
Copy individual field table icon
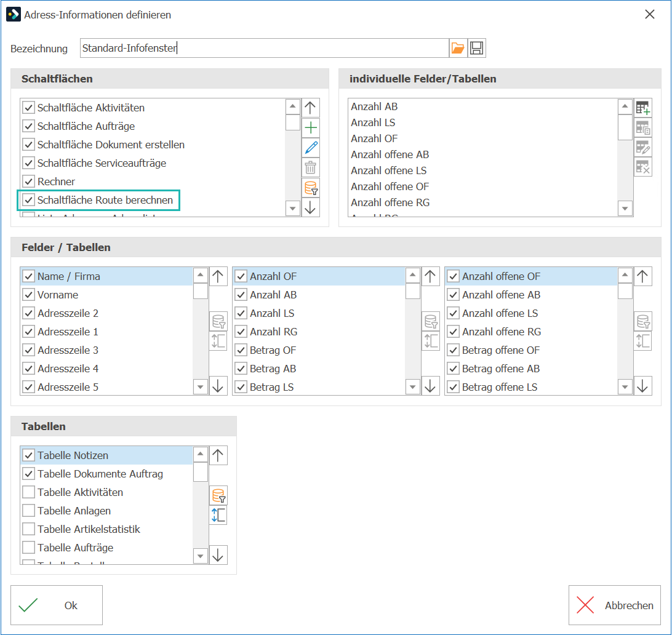coord(643,127)
